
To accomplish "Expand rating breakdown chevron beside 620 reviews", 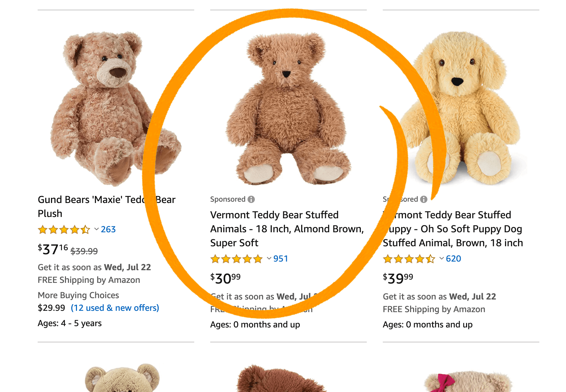I will pyautogui.click(x=441, y=259).
